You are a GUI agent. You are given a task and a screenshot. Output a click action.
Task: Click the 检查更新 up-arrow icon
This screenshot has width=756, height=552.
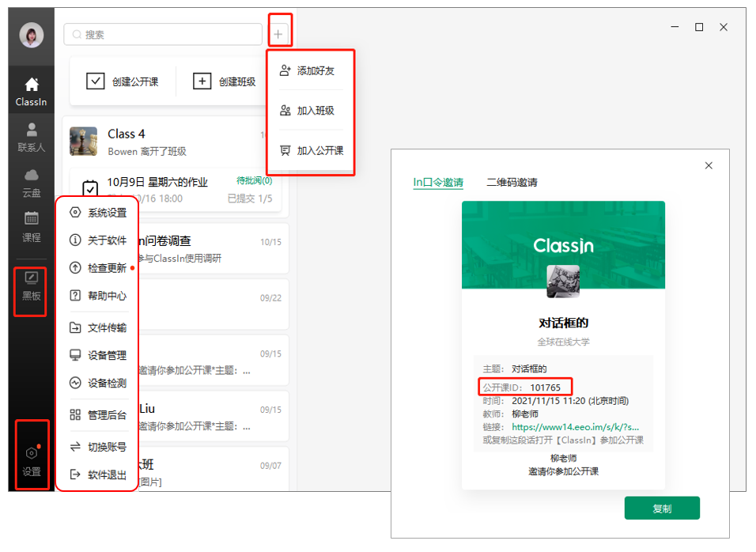[x=75, y=267]
